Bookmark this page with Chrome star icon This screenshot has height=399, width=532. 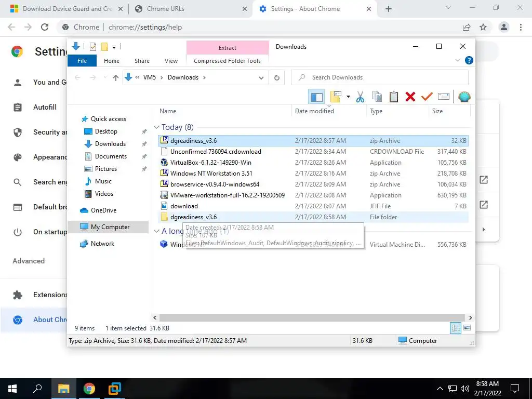(483, 27)
